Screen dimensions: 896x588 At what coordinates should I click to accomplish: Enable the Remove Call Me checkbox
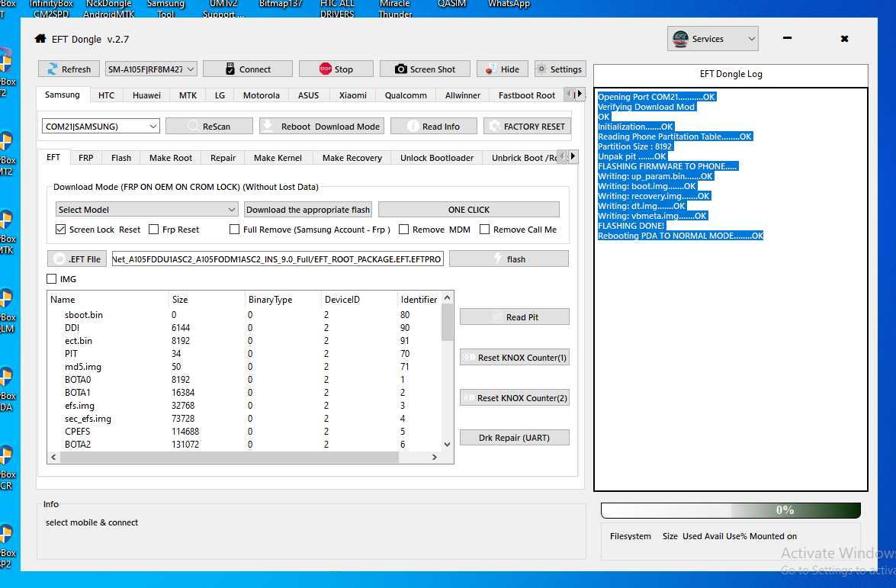pyautogui.click(x=484, y=230)
